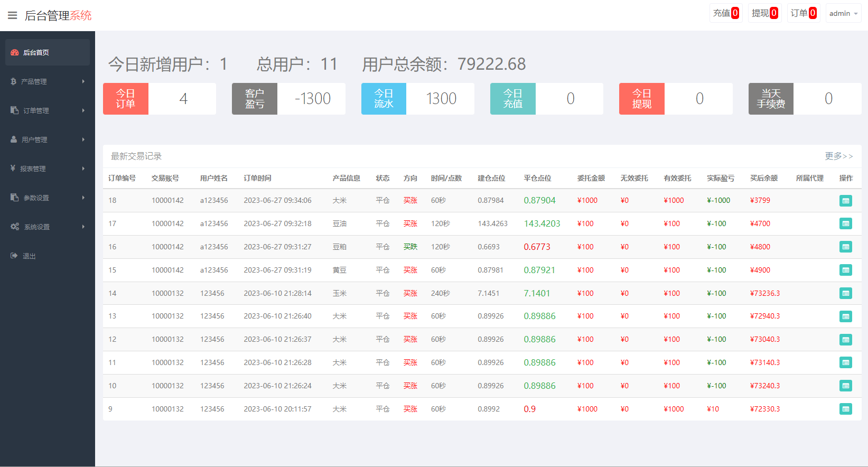
Task: Expand the 报表管理 submenu arrow
Action: (83, 169)
